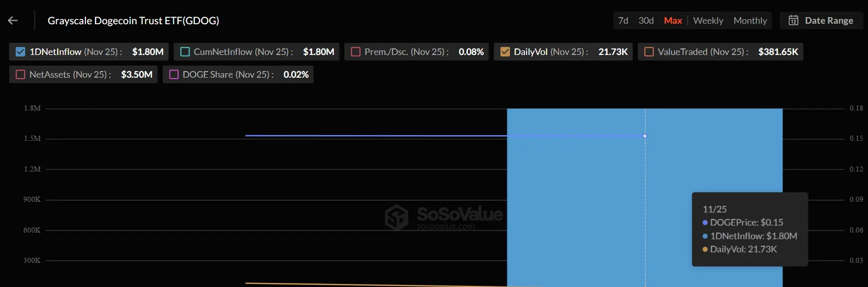868x287 pixels.
Task: Click the 0.18 right axis label
Action: (856, 108)
